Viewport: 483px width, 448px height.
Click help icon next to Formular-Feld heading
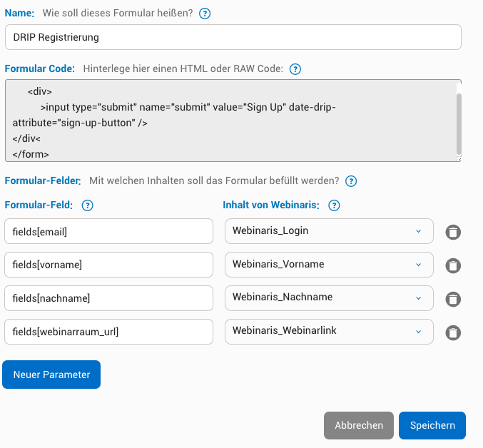pyautogui.click(x=87, y=205)
